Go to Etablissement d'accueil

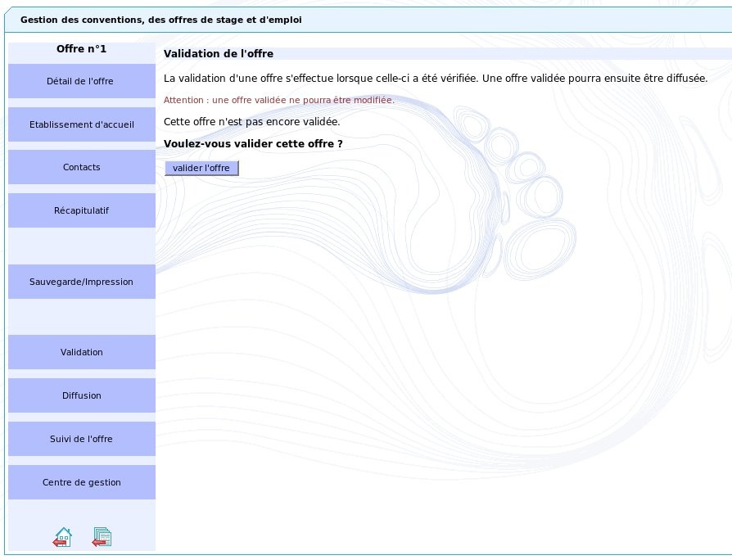click(x=81, y=124)
